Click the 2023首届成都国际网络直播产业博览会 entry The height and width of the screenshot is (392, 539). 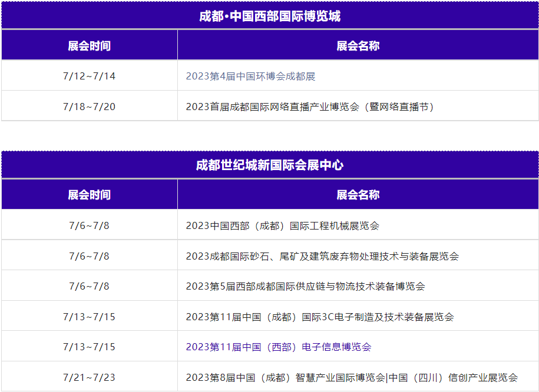[x=310, y=107]
